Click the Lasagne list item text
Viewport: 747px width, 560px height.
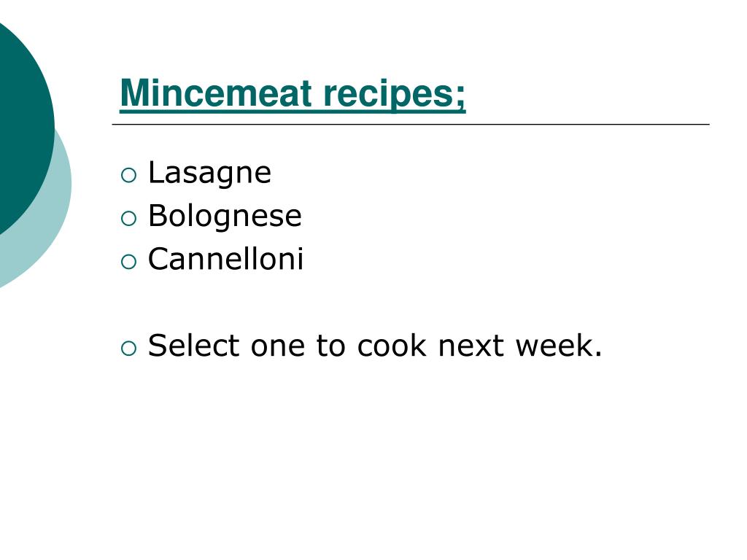(209, 173)
